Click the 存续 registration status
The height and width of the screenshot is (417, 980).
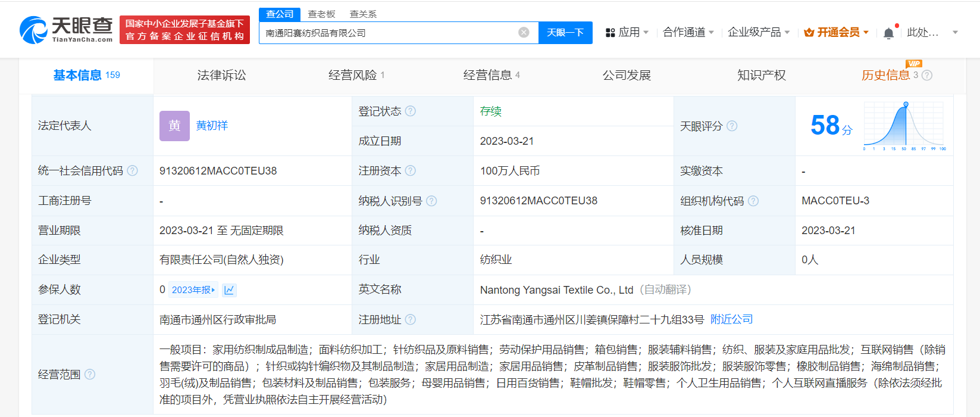point(491,111)
